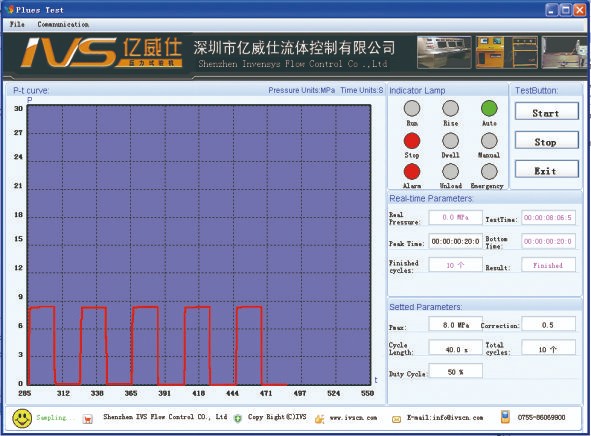Click the Pmax field showing 8.0 MPa
This screenshot has width=591, height=436.
point(455,324)
